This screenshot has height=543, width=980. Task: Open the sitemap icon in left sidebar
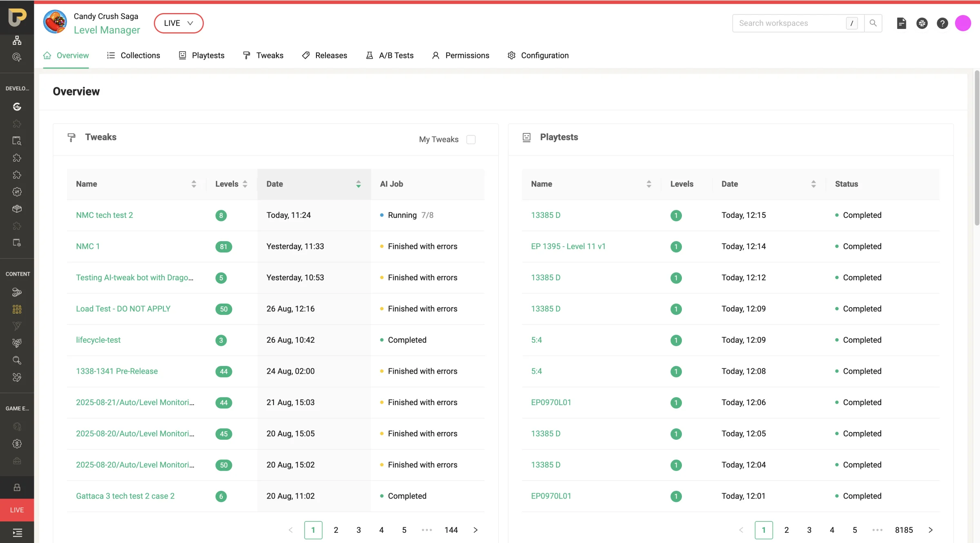17,40
